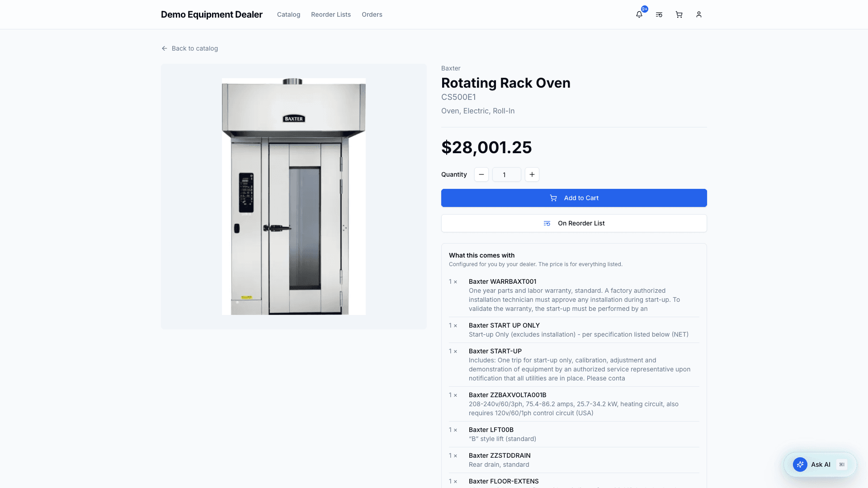Click the Quantity input field
868x488 pixels.
coord(506,174)
